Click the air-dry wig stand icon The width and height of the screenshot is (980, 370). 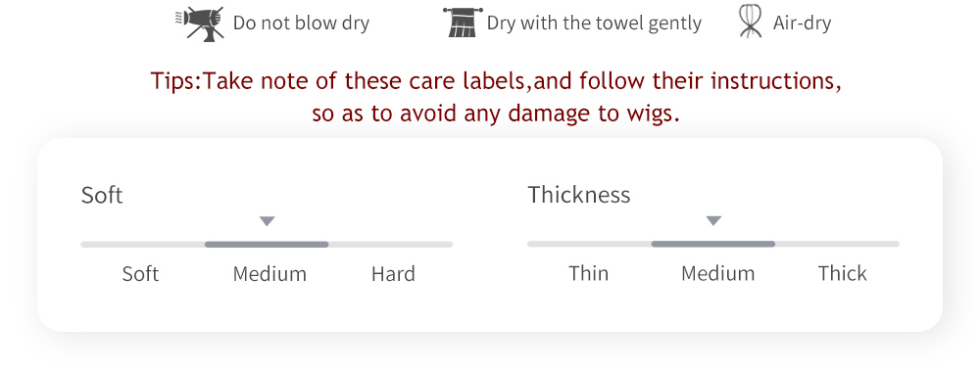click(x=750, y=22)
